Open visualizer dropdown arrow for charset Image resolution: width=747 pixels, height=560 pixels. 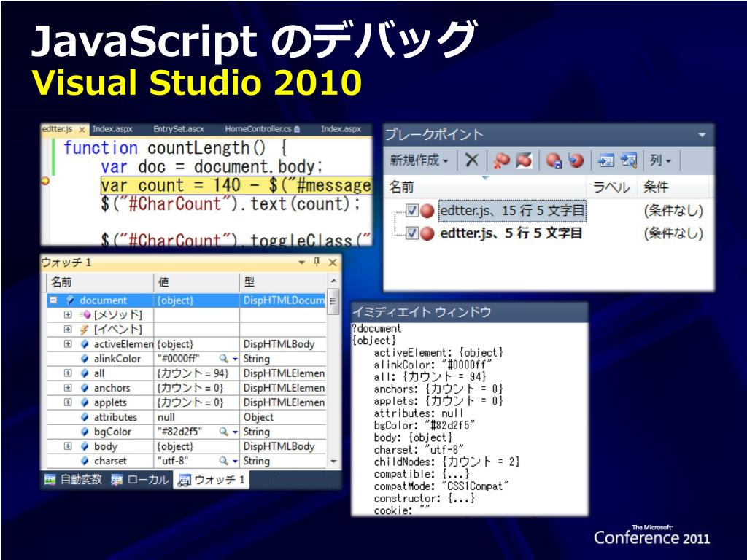(x=236, y=461)
